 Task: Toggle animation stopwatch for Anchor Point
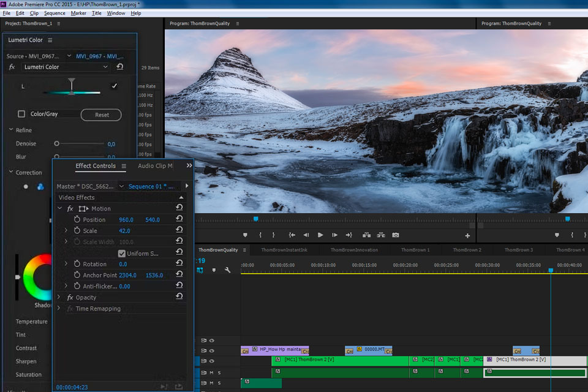[x=77, y=274]
